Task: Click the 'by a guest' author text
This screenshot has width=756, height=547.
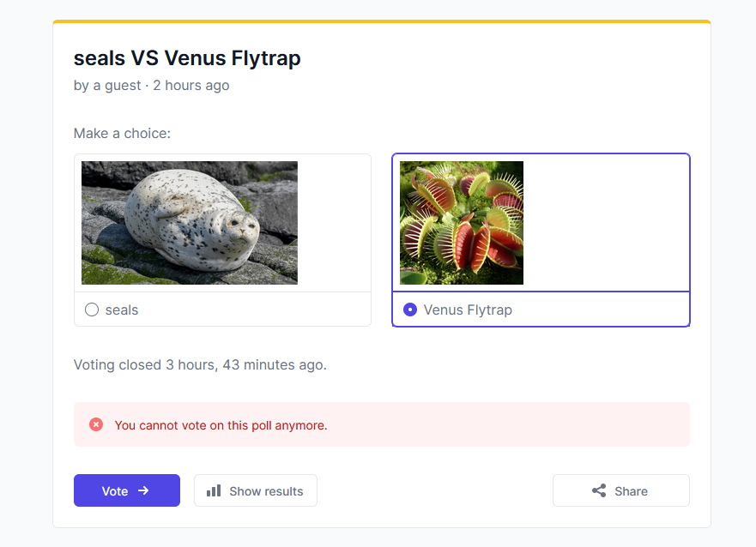Action: coord(107,85)
